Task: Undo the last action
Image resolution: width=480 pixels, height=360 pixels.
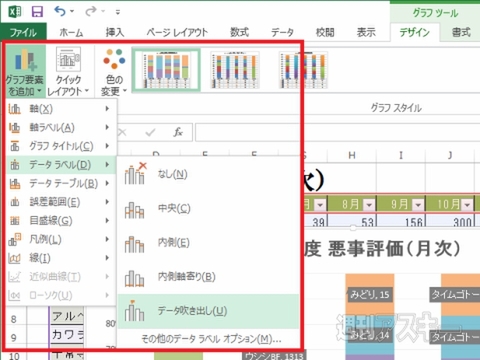Action: 60,12
